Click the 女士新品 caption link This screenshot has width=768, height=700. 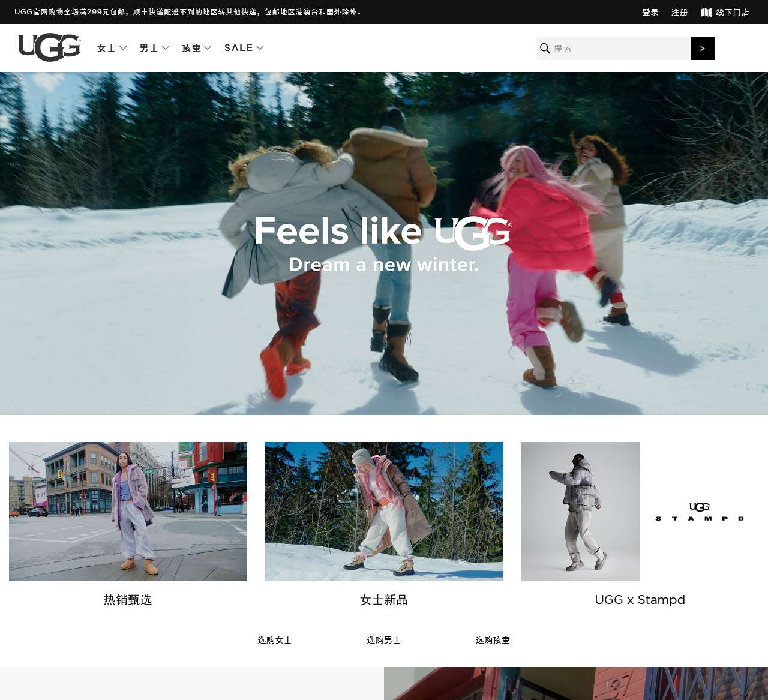point(384,600)
